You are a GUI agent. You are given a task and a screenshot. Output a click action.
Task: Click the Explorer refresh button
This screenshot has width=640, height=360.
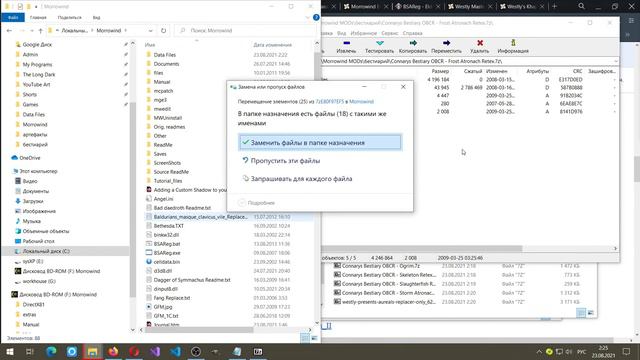[x=163, y=31]
